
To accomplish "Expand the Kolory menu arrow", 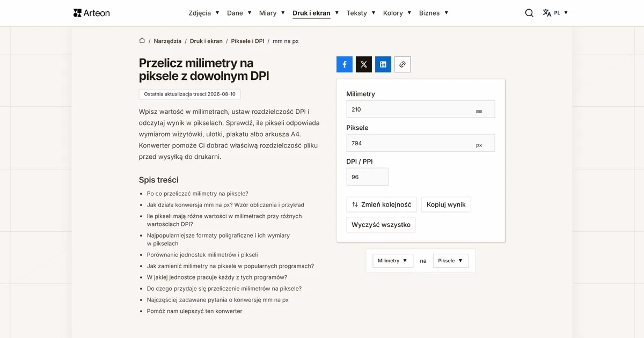I will (x=409, y=13).
